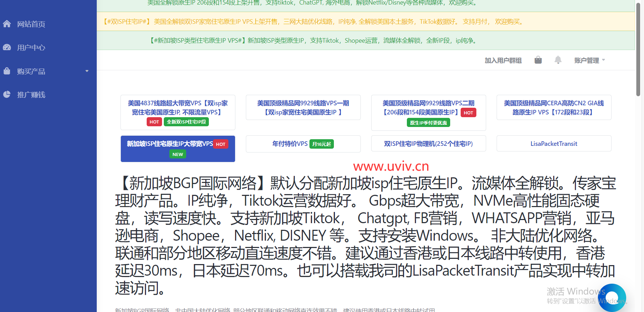Click the page vertical scrollbar thumb
The width and height of the screenshot is (644, 312).
(638, 49)
